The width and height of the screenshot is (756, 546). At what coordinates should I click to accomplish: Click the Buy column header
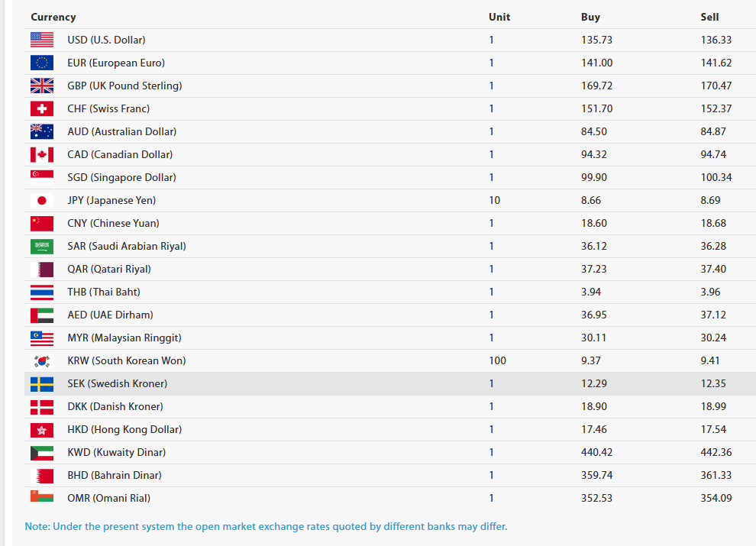(x=590, y=17)
